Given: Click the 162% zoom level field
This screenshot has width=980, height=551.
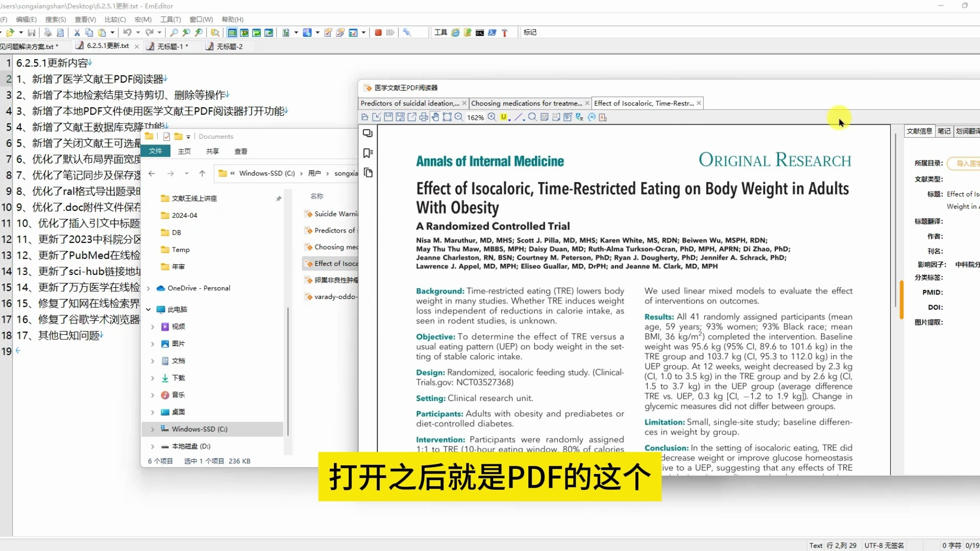Looking at the screenshot, I should tap(475, 118).
